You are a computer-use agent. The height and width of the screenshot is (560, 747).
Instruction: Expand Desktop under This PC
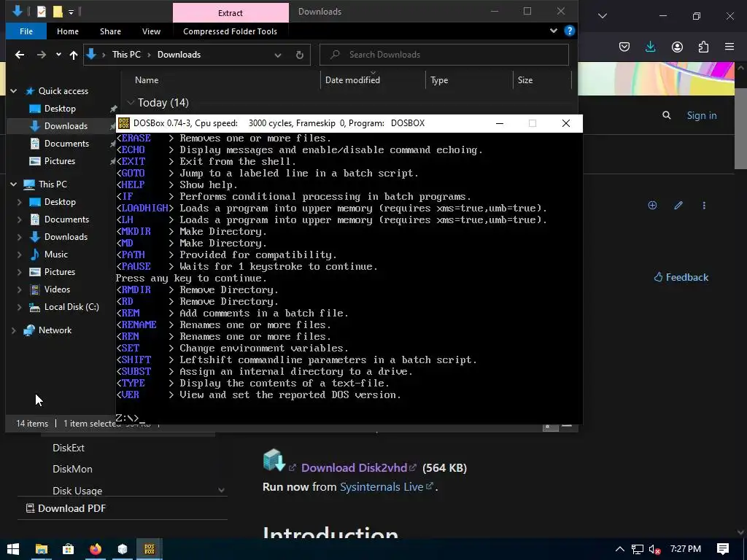pos(20,202)
